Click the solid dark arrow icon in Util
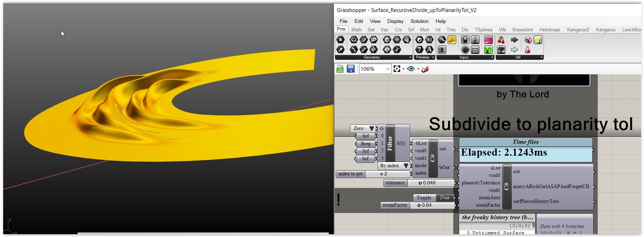 coord(515,39)
